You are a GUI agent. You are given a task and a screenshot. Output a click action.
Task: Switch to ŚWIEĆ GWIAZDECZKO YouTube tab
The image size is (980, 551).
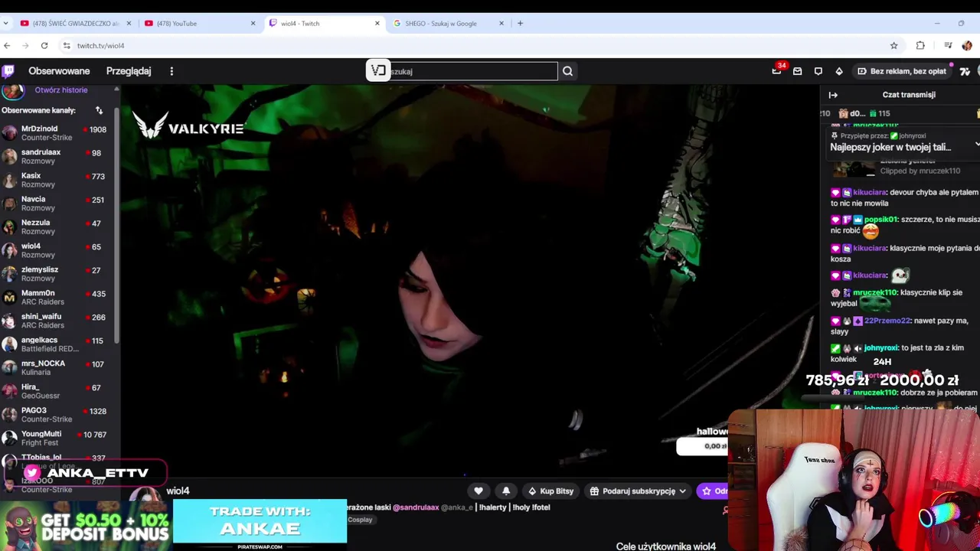pyautogui.click(x=76, y=24)
